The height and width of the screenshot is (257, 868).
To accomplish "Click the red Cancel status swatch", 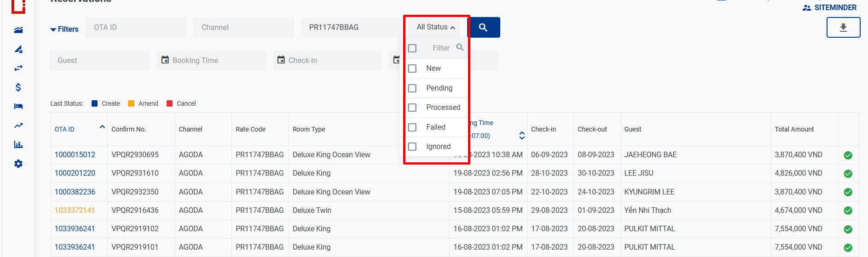I will click(x=170, y=104).
